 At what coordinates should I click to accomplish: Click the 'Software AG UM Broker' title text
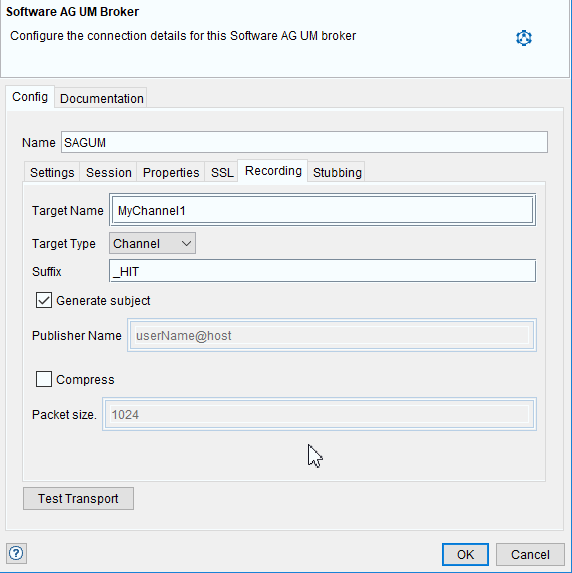72,12
